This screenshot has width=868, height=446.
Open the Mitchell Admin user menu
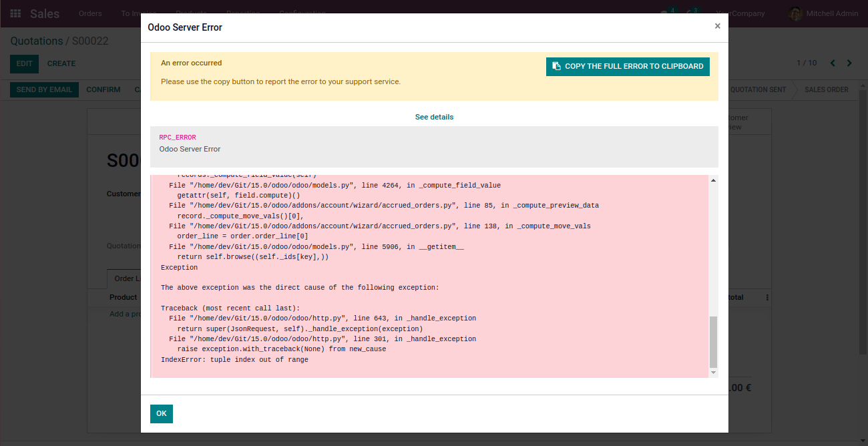pyautogui.click(x=823, y=13)
